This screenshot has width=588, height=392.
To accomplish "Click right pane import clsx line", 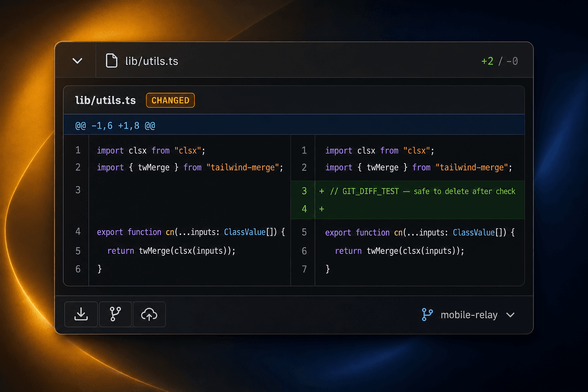I will (380, 150).
